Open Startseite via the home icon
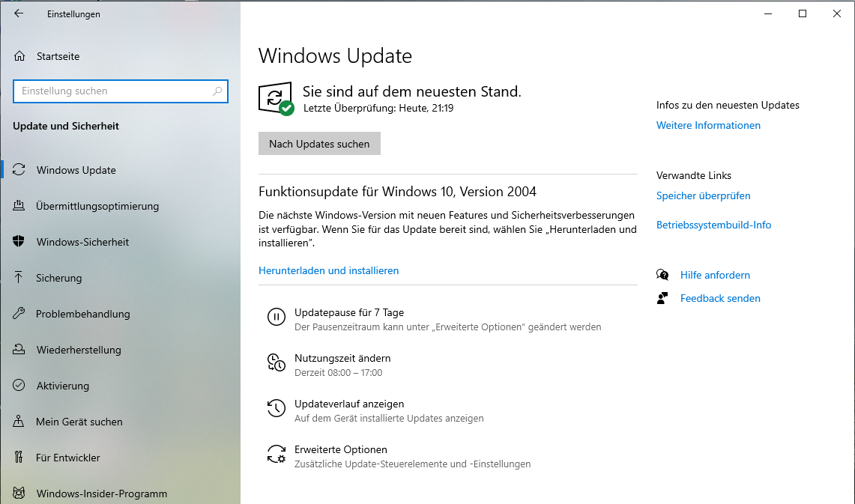 19,56
